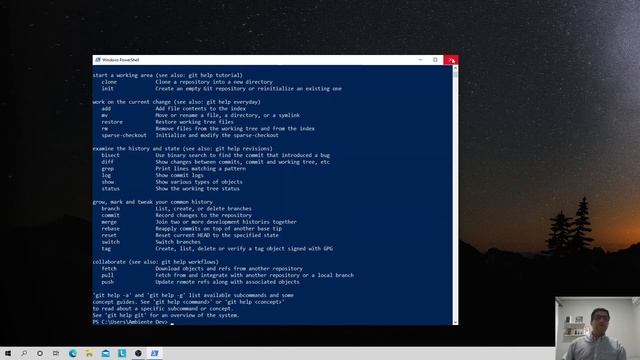Image resolution: width=640 pixels, height=360 pixels.
Task: Click the 'commit' command text
Action: pyautogui.click(x=111, y=216)
